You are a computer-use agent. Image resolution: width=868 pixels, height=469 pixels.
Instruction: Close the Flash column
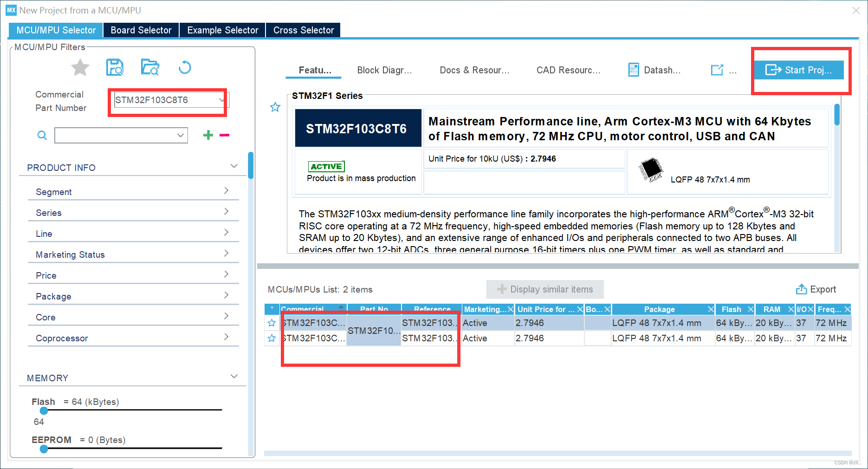pos(751,309)
